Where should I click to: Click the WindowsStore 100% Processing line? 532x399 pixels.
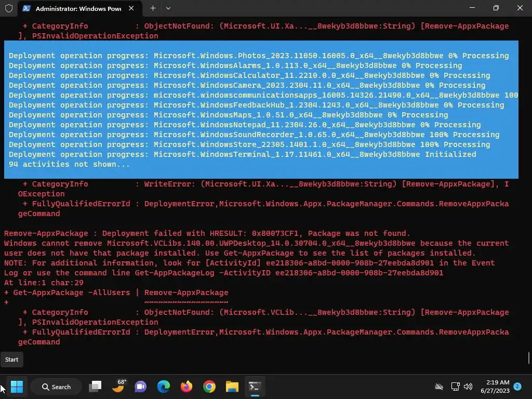tap(249, 144)
